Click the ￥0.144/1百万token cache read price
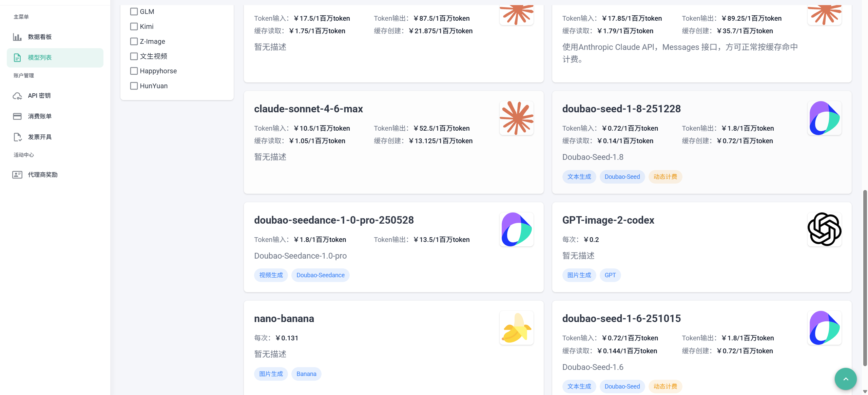The image size is (868, 395). click(627, 351)
